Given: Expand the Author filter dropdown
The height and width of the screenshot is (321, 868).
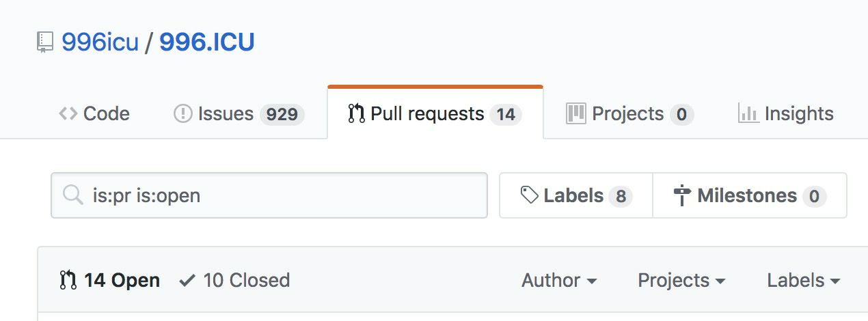Looking at the screenshot, I should [x=559, y=280].
